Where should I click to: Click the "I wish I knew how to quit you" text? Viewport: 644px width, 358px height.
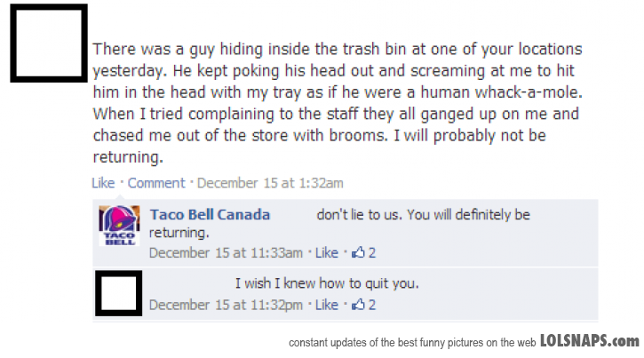click(x=327, y=282)
